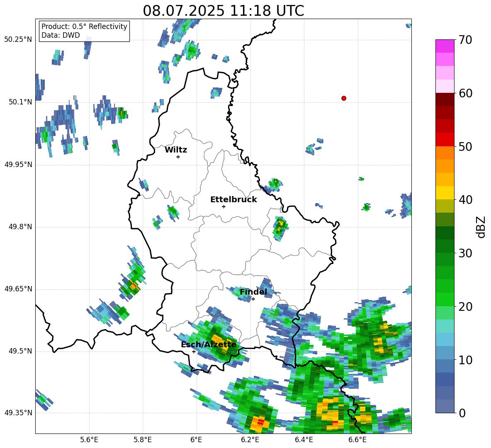Viewport: 491px width, 448px height.
Task: Click the 49.8°N latitude label
Action: click(20, 227)
